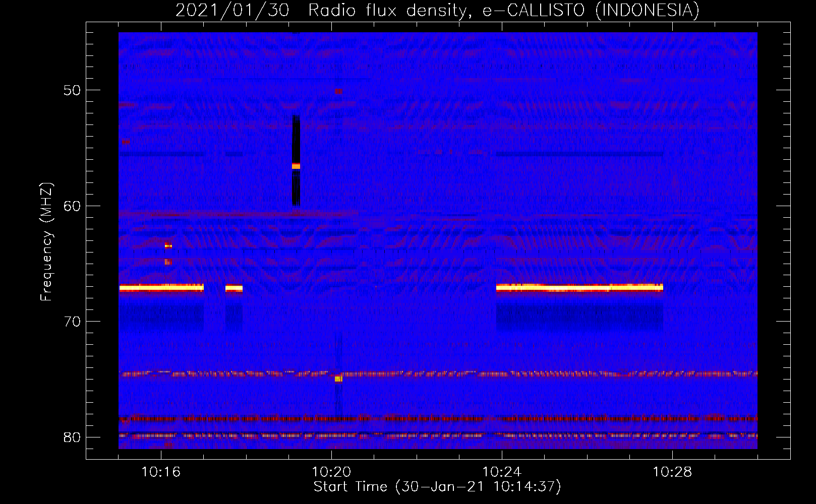Click the black vertical dropout stripe near 10:19

click(x=296, y=160)
